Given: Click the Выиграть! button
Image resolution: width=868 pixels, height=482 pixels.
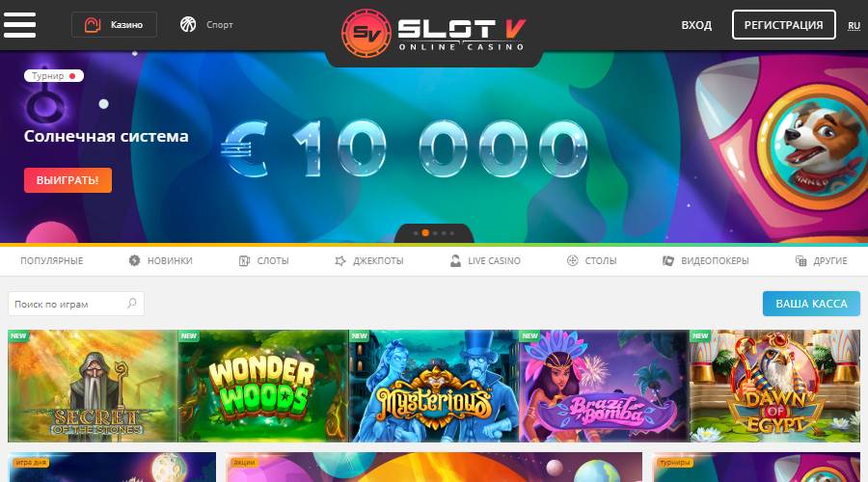Looking at the screenshot, I should tap(68, 180).
